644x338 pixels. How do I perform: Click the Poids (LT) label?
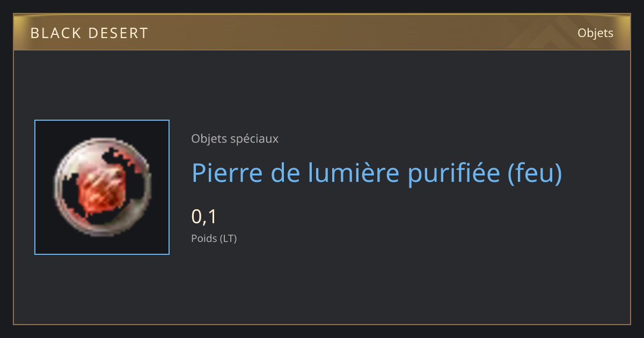pyautogui.click(x=214, y=238)
